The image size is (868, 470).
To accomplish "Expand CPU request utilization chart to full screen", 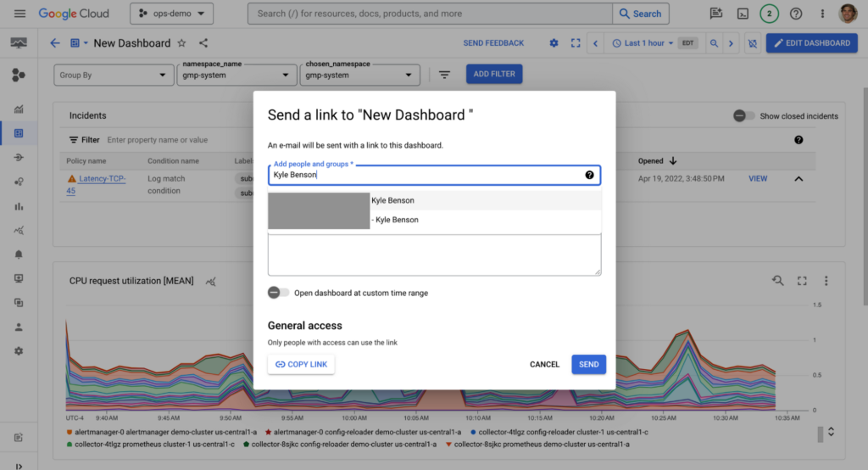I will pyautogui.click(x=802, y=281).
